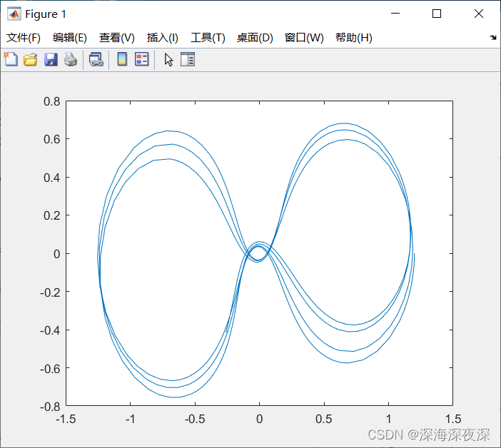Click the Print Figure icon
Image resolution: width=501 pixels, height=448 pixels.
pos(71,60)
